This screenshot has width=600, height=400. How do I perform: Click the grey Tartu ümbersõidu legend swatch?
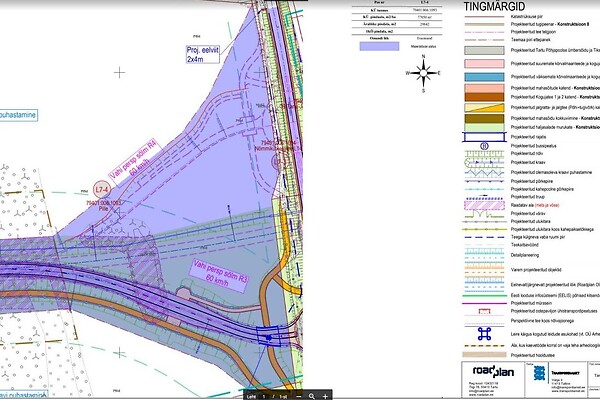485,49
